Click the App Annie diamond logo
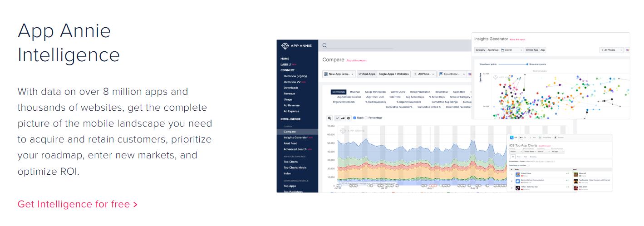 285,46
